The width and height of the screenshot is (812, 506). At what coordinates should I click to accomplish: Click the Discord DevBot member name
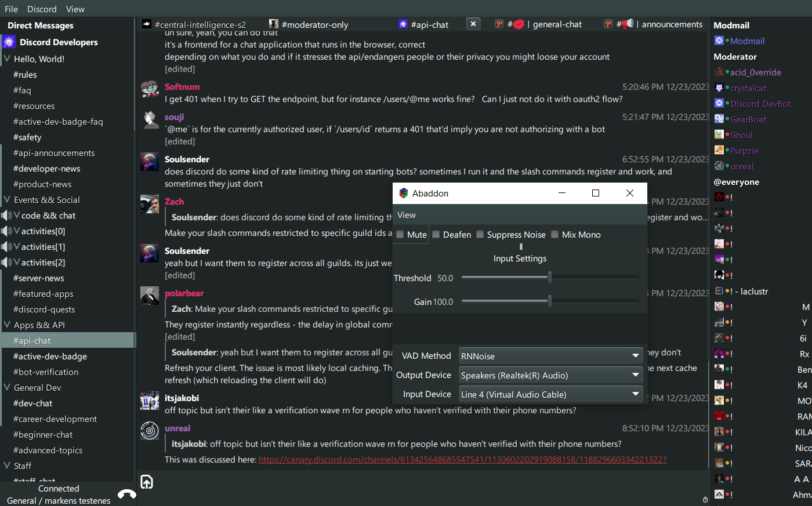click(760, 103)
